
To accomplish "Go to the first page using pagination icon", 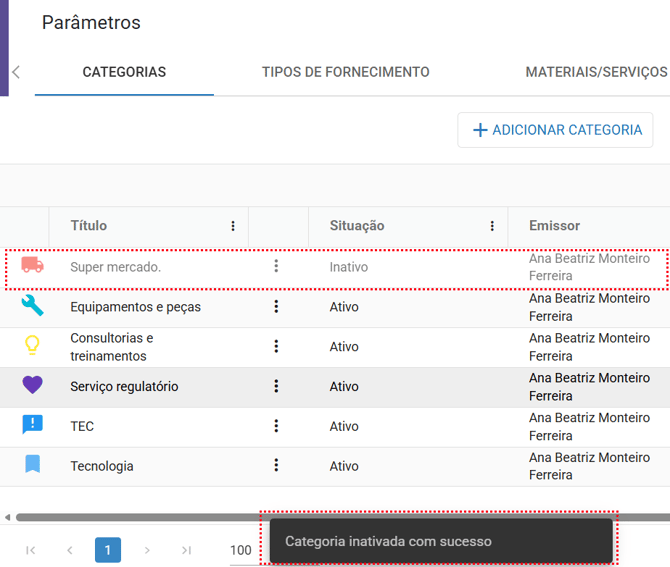I will (x=31, y=550).
